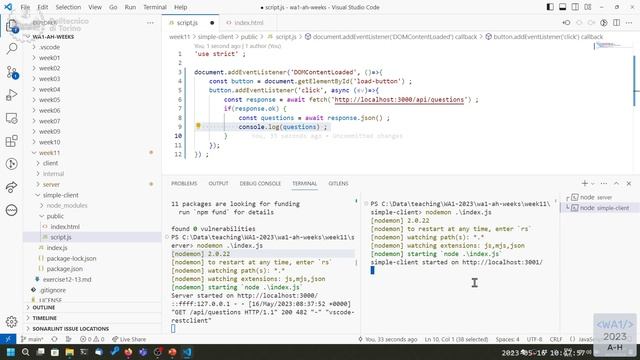Click 'CRLF' end of line in status bar
640x360 pixels.
coord(556,339)
